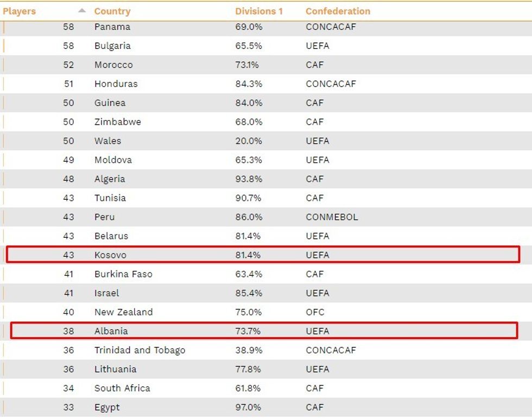Sort by Divisions 1 column header
The width and height of the screenshot is (532, 418).
coord(259,11)
